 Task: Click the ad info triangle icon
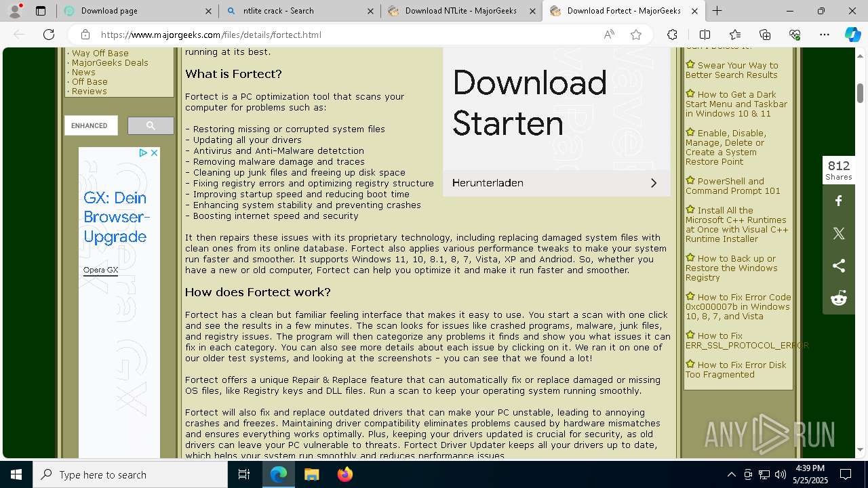coord(143,153)
